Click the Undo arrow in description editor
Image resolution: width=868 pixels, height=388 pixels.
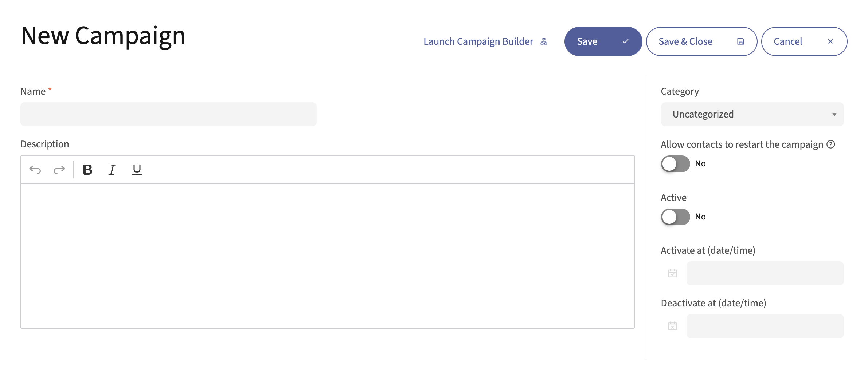pos(35,170)
